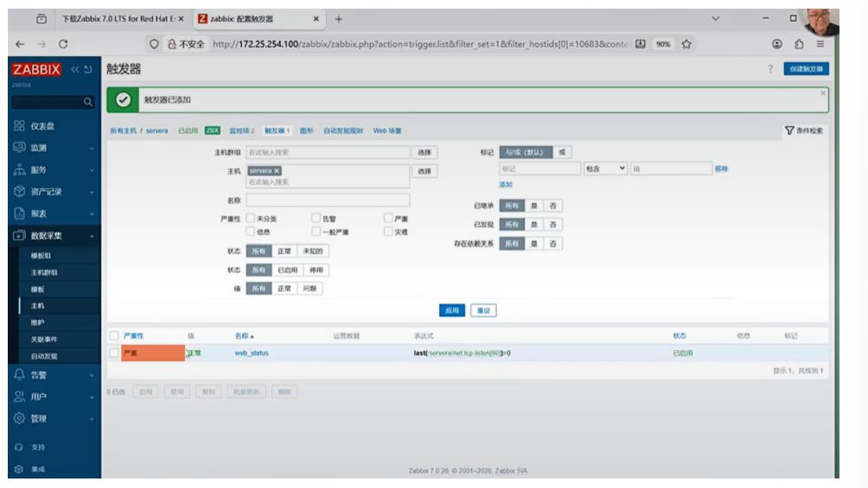868x488 pixels.
Task: Click the 告警 bell icon
Action: pyautogui.click(x=19, y=375)
